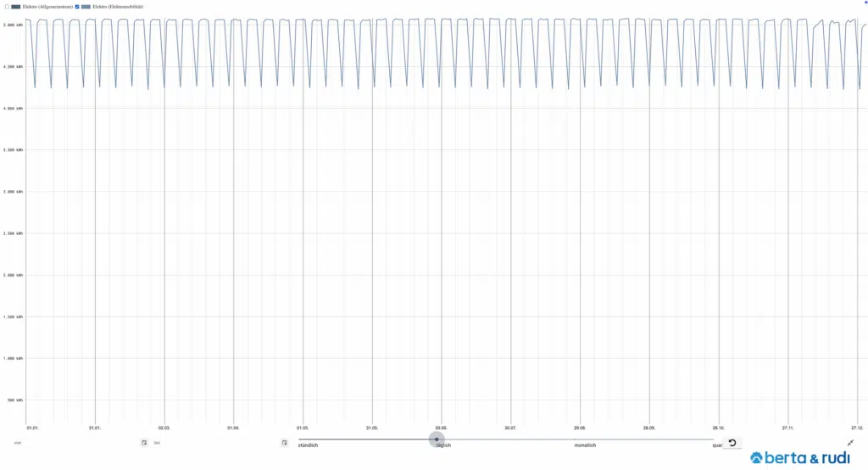Select 'monatlich' resolution on slider
This screenshot has height=470, width=868.
pyautogui.click(x=585, y=445)
